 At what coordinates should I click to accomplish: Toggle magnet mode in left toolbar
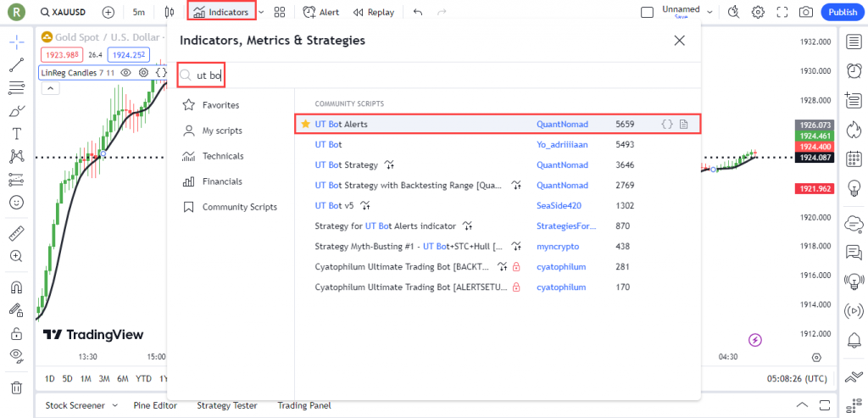click(17, 287)
